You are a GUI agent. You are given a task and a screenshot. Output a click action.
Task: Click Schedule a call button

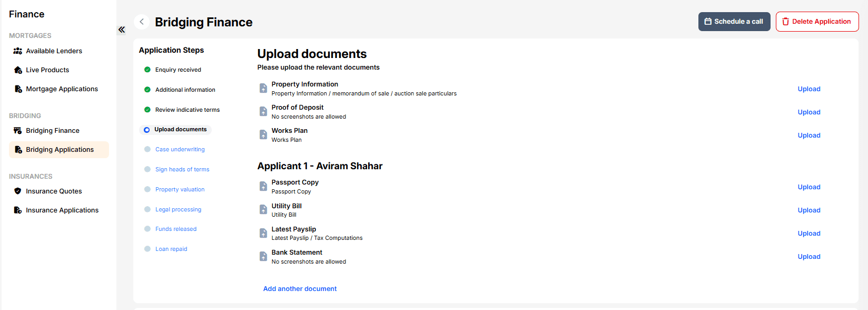coord(734,22)
